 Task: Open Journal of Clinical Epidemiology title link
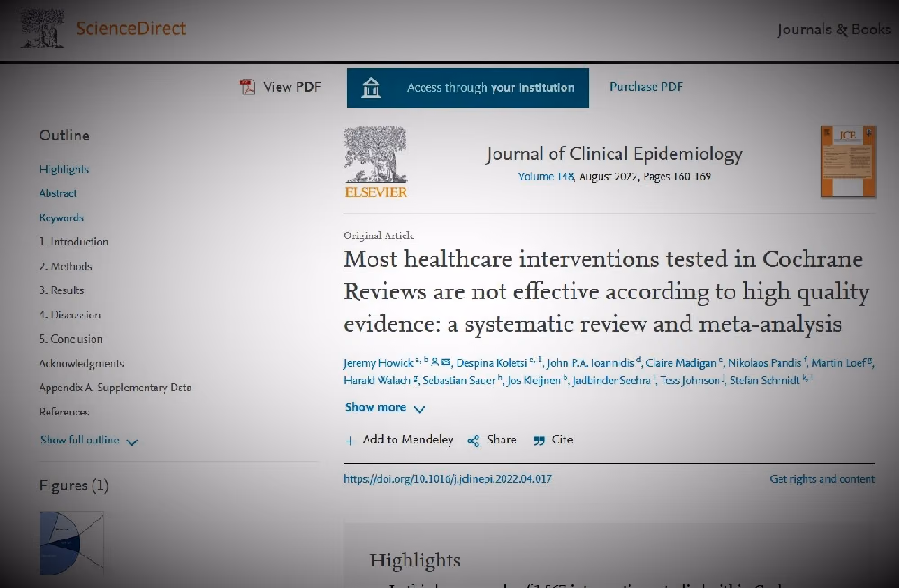(614, 154)
